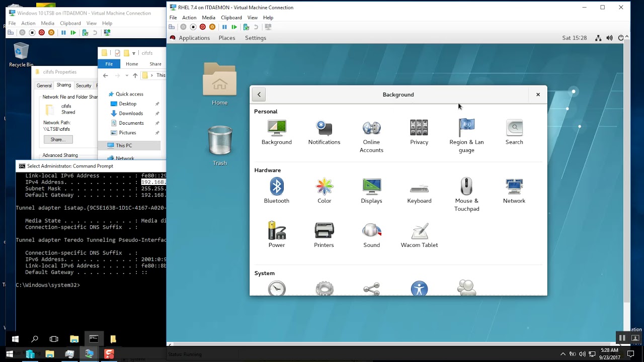Screen dimensions: 644x362
Task: Select Downloads in Explorer navigation pane
Action: click(131, 114)
